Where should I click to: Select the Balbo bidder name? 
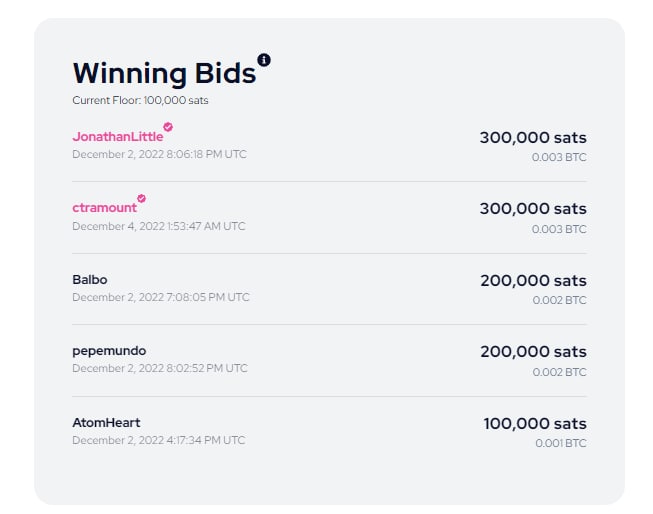[x=90, y=279]
